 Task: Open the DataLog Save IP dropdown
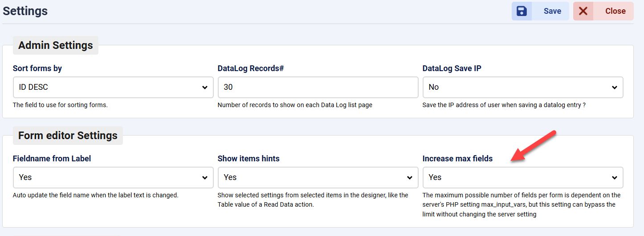522,87
